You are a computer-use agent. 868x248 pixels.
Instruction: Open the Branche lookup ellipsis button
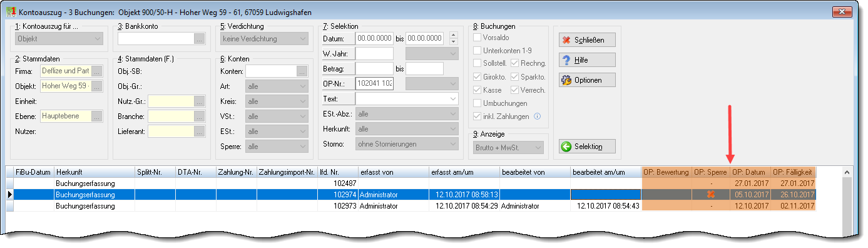200,116
